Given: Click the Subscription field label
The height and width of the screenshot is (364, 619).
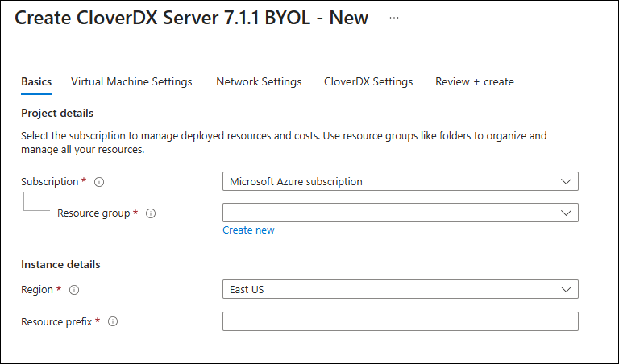Looking at the screenshot, I should click(49, 182).
